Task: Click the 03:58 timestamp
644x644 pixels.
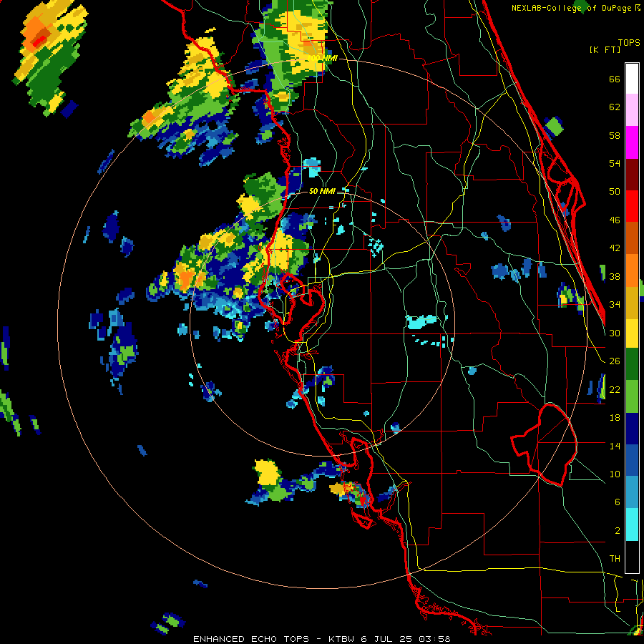Action: (x=435, y=639)
